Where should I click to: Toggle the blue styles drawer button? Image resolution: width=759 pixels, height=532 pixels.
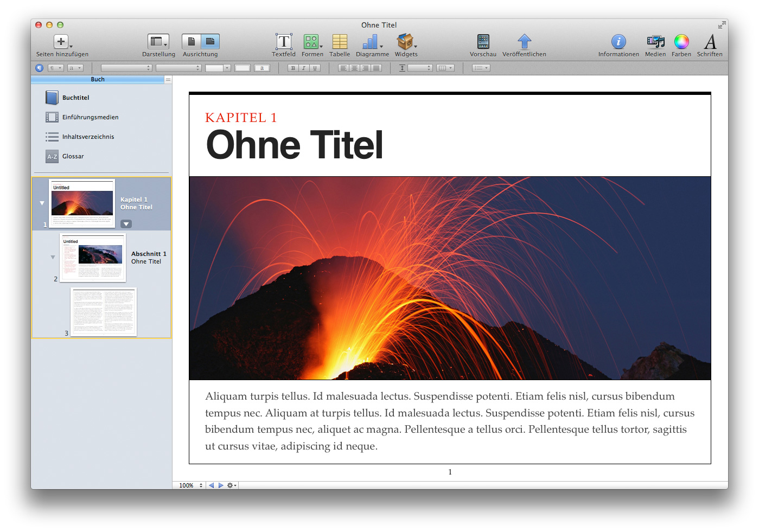(x=39, y=68)
